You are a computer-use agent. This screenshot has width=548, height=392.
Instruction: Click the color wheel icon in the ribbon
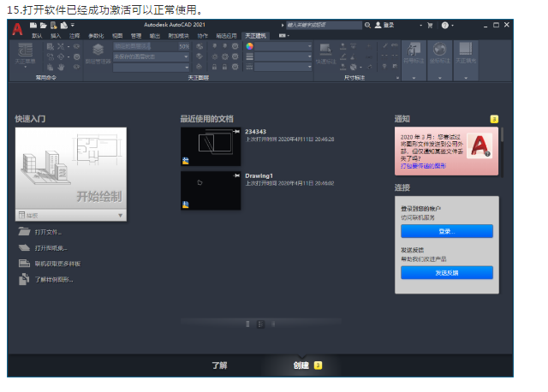[x=249, y=46]
